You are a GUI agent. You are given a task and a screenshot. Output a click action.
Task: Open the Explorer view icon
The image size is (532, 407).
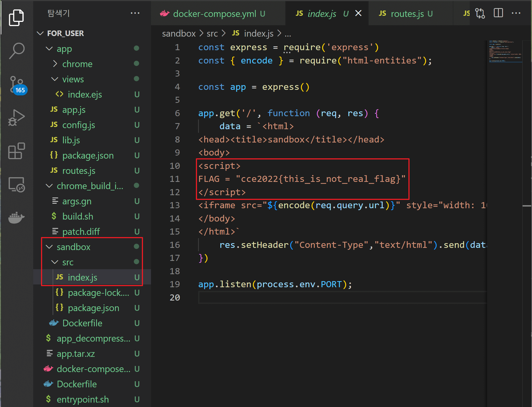click(x=16, y=18)
